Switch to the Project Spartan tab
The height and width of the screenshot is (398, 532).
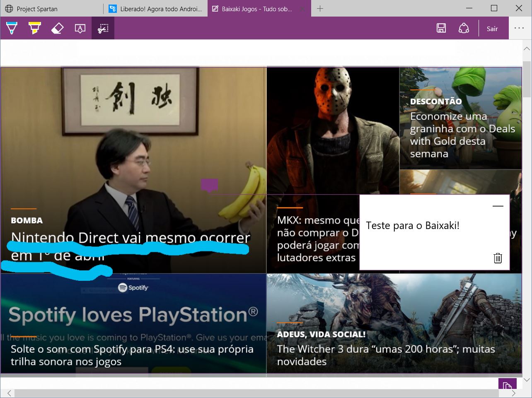coord(52,9)
